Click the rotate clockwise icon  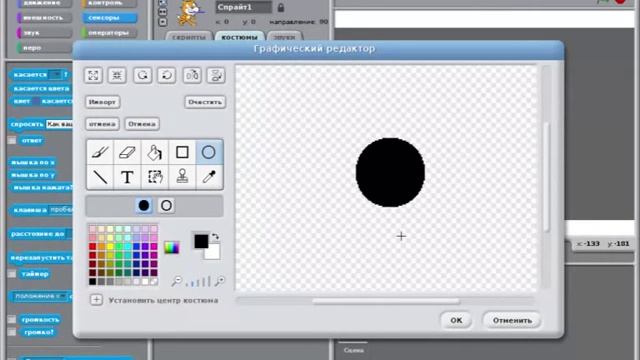point(167,76)
